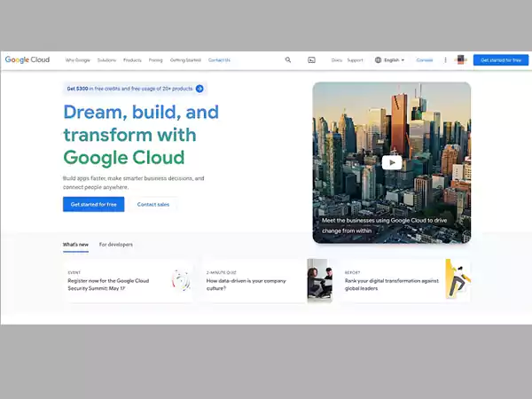This screenshot has width=532, height=399.
Task: Click header Get started for free button
Action: 501,60
